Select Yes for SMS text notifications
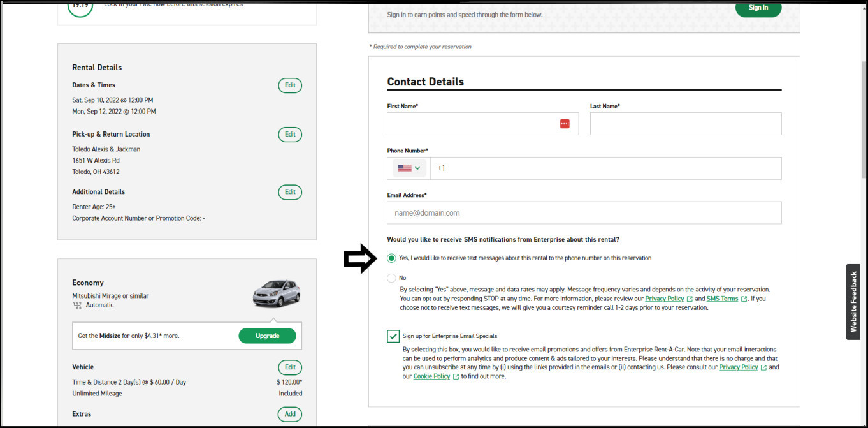868x428 pixels. 391,258
